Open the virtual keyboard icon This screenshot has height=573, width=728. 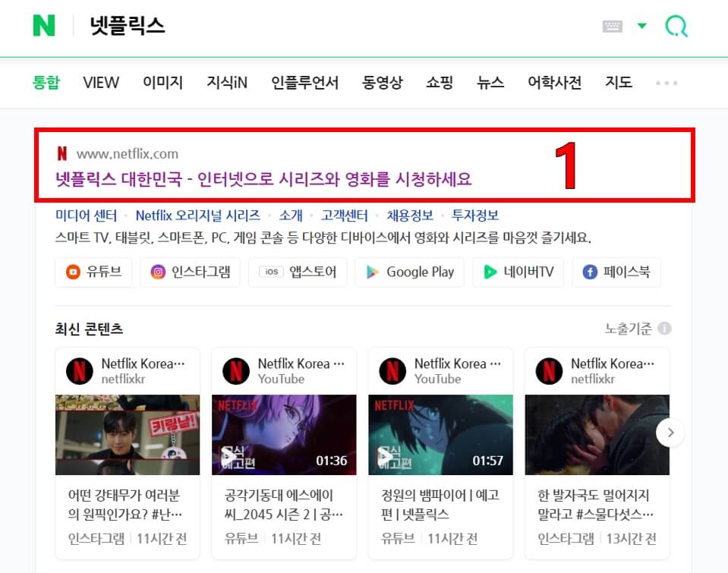(612, 26)
